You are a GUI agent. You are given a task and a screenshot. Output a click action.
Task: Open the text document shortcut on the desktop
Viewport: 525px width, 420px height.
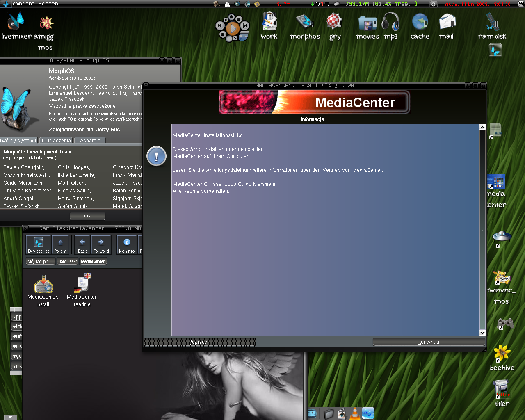[x=495, y=130]
